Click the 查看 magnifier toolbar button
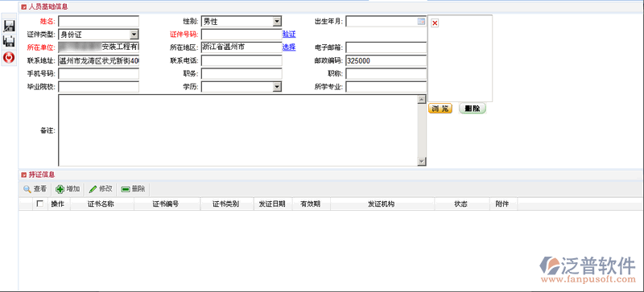Image resolution: width=644 pixels, height=292 pixels. click(x=35, y=189)
